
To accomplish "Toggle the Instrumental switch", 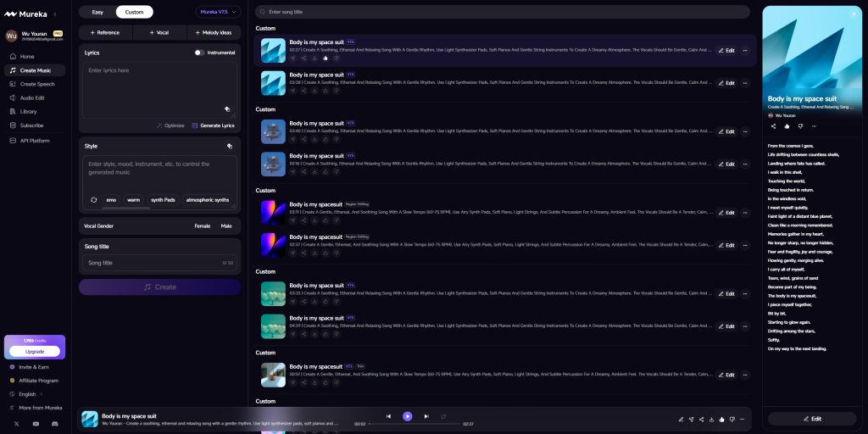I will click(199, 53).
